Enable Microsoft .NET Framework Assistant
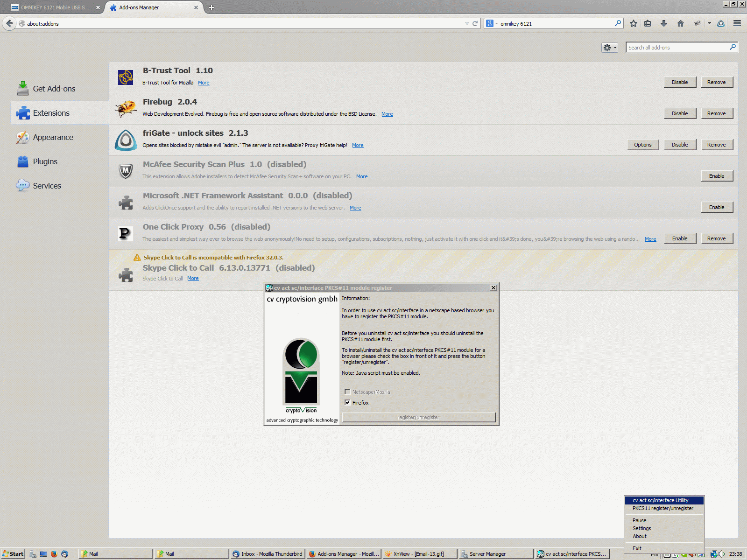This screenshot has height=560, width=747. (x=717, y=207)
